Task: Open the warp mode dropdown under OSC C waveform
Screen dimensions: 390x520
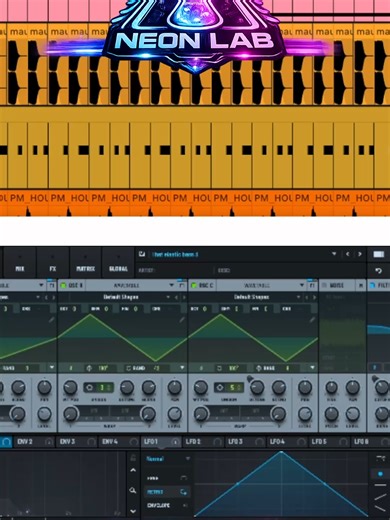Action: pyautogui.click(x=312, y=368)
